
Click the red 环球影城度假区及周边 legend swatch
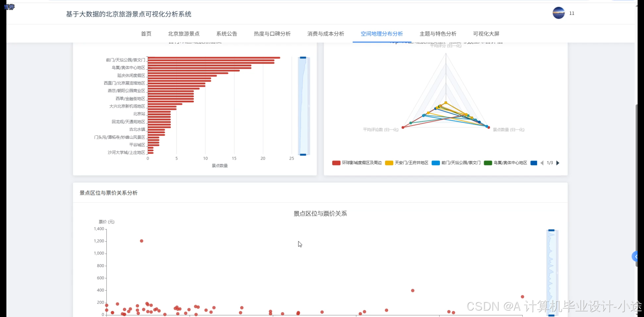click(336, 163)
